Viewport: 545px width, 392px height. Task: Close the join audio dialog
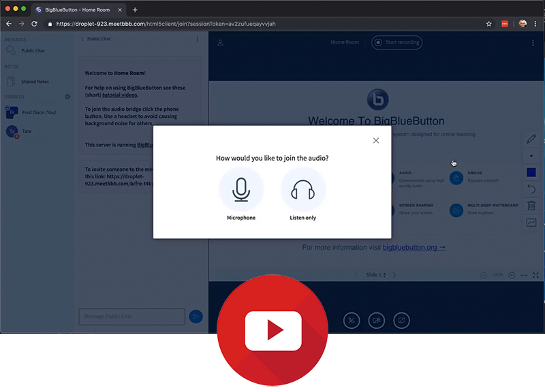375,141
